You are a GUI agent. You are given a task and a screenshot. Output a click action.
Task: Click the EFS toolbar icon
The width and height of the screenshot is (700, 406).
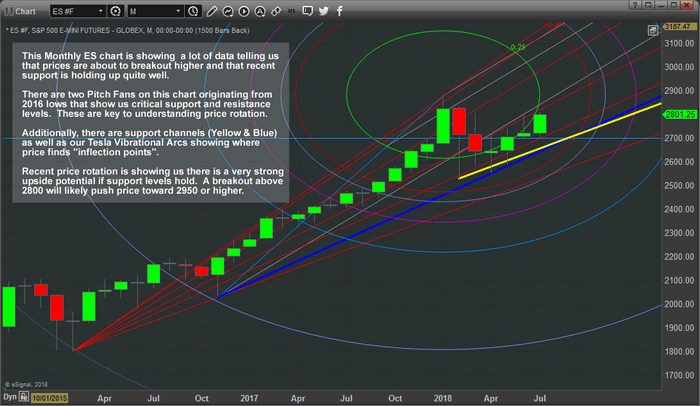pyautogui.click(x=292, y=11)
